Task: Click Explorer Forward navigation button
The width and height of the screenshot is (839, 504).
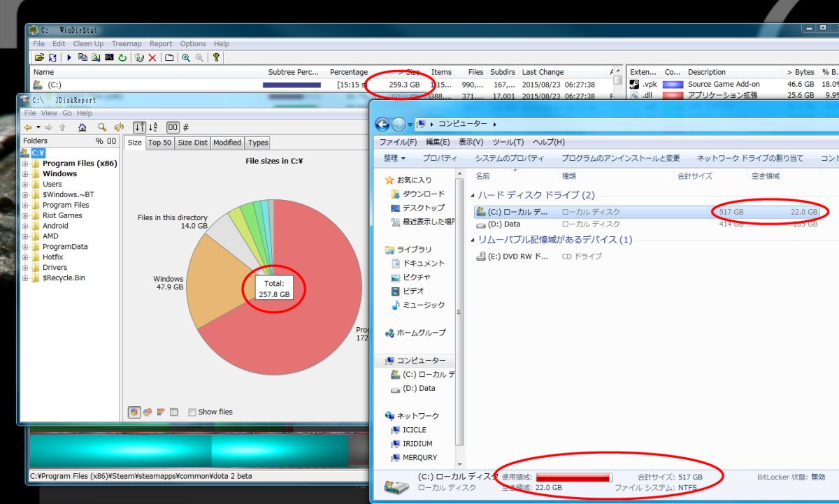Action: (x=399, y=124)
